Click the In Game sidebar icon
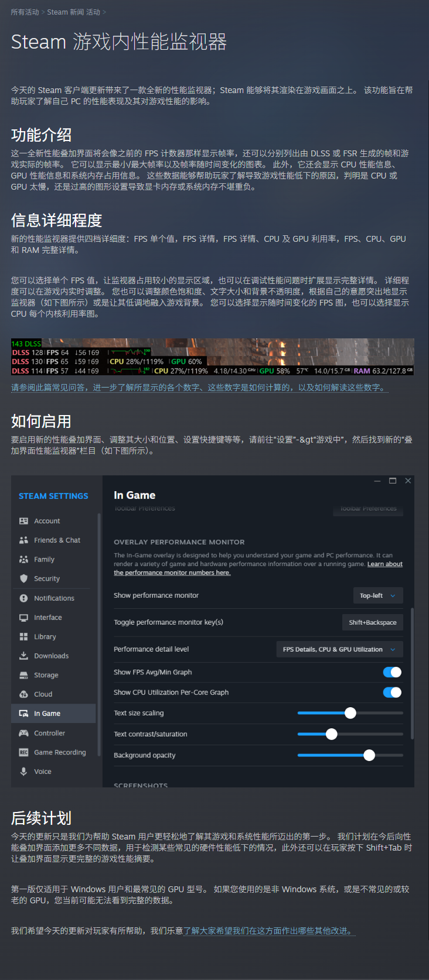The height and width of the screenshot is (980, 429). [23, 714]
